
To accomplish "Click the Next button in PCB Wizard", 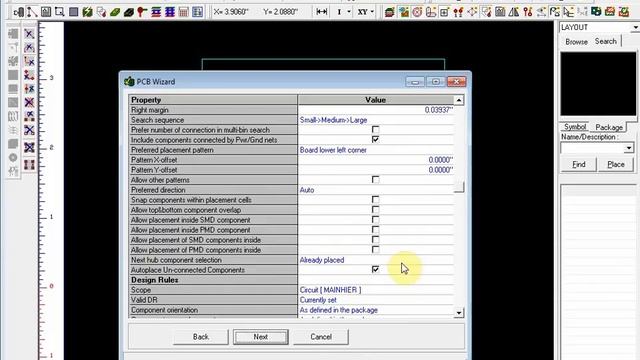I will coord(261,337).
